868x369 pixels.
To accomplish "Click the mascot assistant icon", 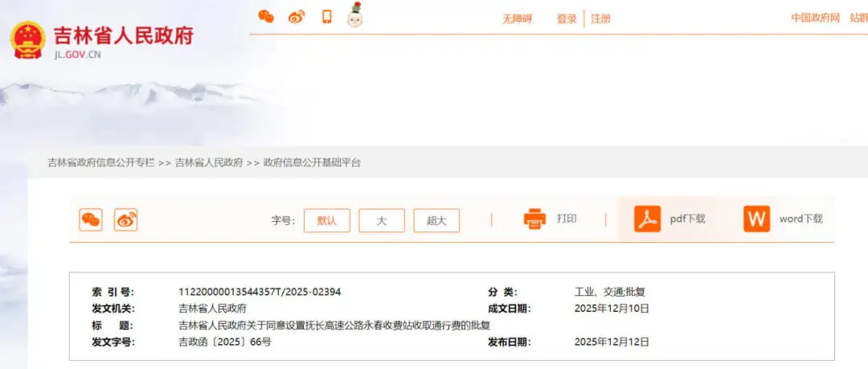I will point(354,15).
